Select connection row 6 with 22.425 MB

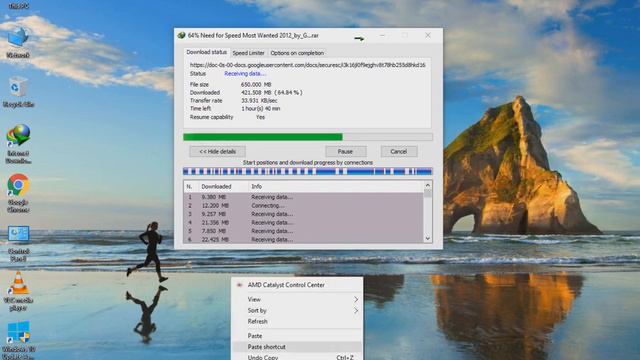pos(304,239)
